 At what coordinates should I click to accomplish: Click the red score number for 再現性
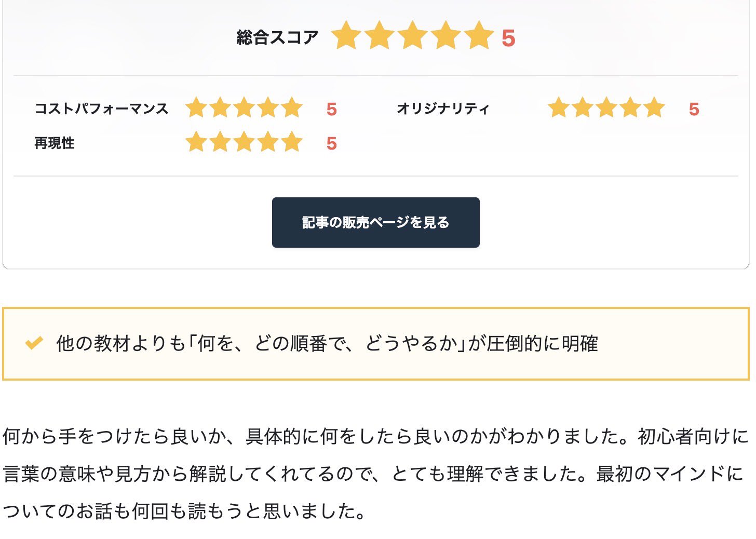pos(332,143)
